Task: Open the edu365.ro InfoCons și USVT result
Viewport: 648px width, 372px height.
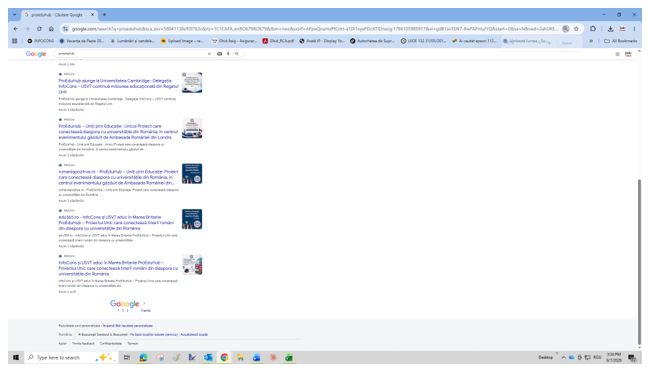Action: click(117, 222)
